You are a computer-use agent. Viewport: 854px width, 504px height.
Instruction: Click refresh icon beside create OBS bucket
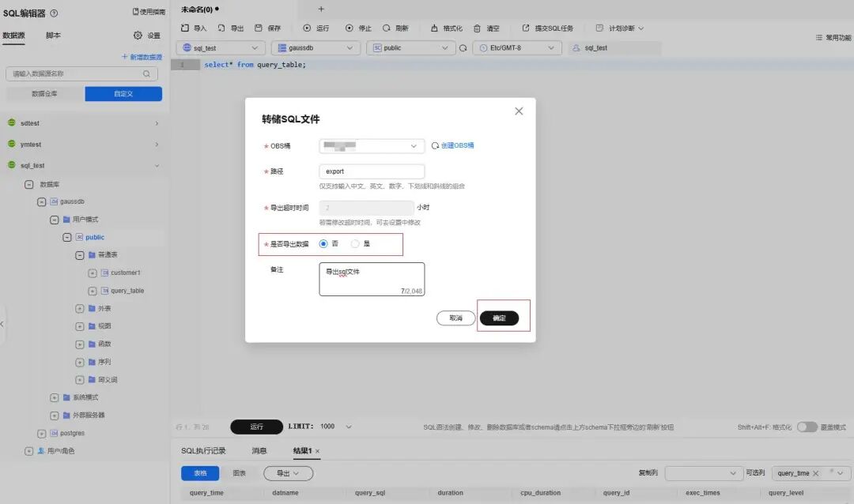point(435,146)
